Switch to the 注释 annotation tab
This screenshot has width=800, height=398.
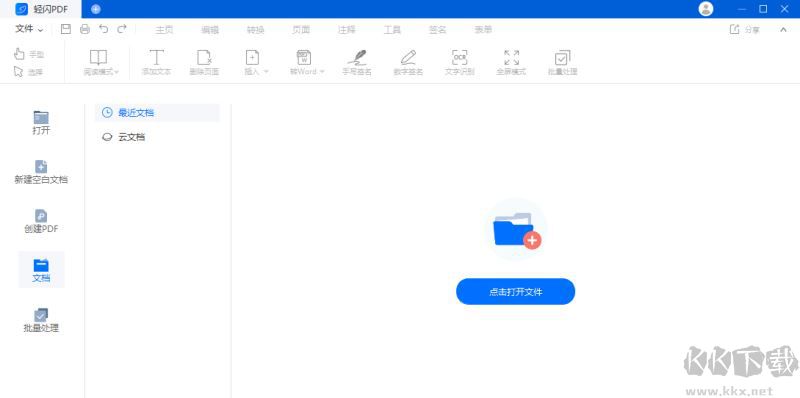346,30
